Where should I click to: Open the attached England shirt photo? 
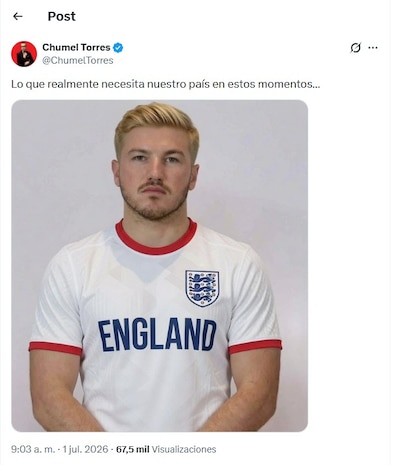coord(159,266)
